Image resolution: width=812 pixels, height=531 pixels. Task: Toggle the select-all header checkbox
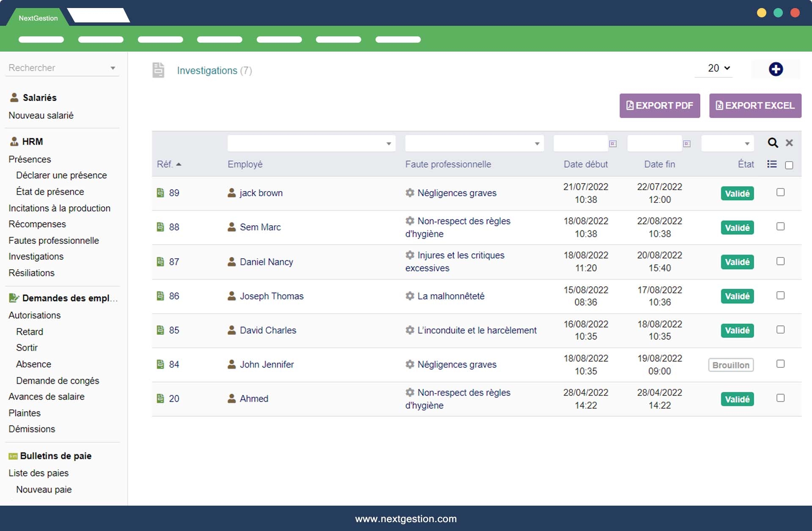tap(789, 165)
